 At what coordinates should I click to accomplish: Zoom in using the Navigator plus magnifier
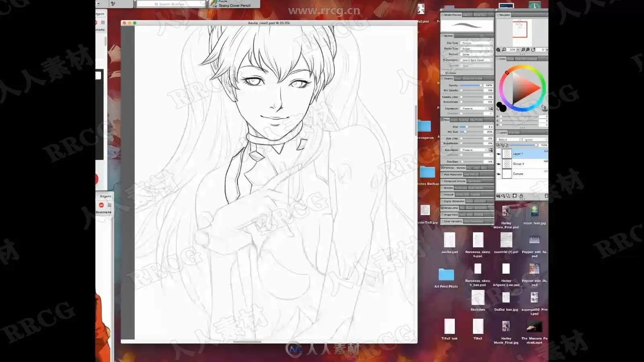tap(528, 50)
